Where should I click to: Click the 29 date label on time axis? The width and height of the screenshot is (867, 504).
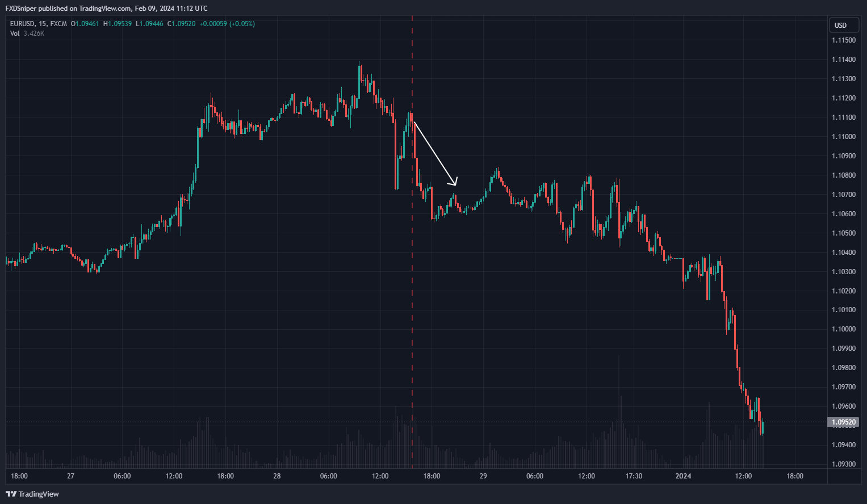[x=483, y=476]
